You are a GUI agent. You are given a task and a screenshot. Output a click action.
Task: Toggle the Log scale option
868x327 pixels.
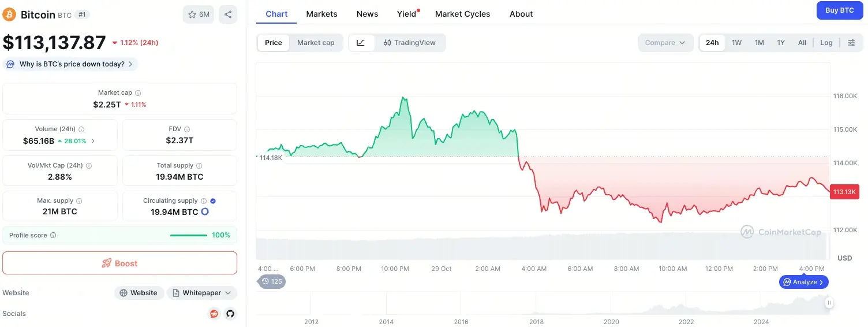pyautogui.click(x=826, y=43)
